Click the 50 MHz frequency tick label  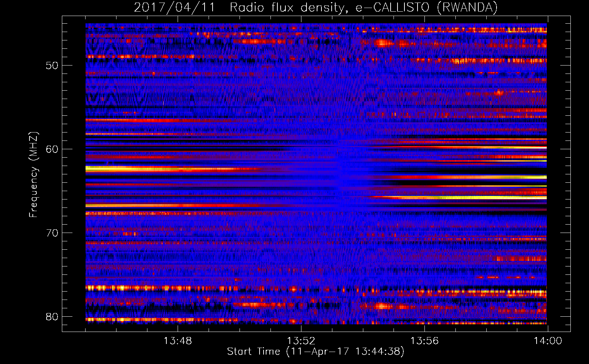pyautogui.click(x=52, y=66)
